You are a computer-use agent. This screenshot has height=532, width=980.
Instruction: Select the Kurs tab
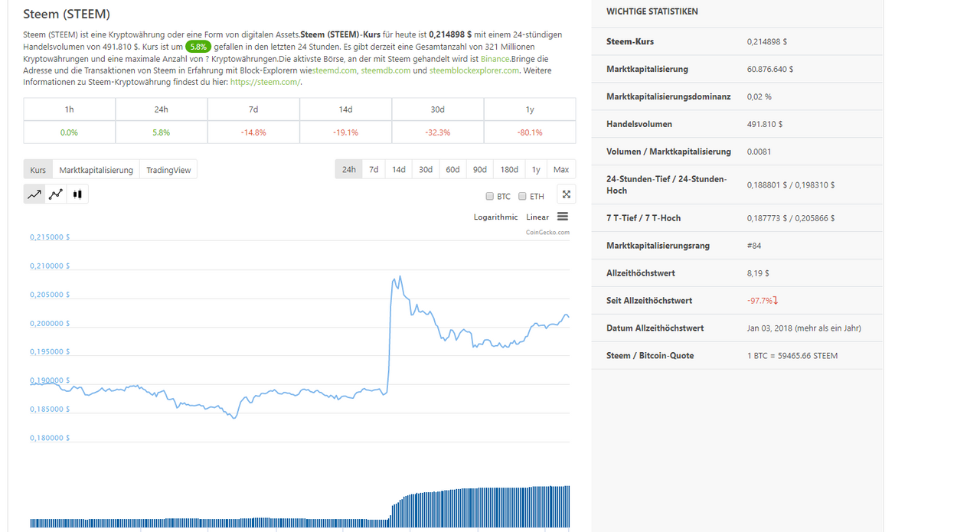(x=38, y=170)
